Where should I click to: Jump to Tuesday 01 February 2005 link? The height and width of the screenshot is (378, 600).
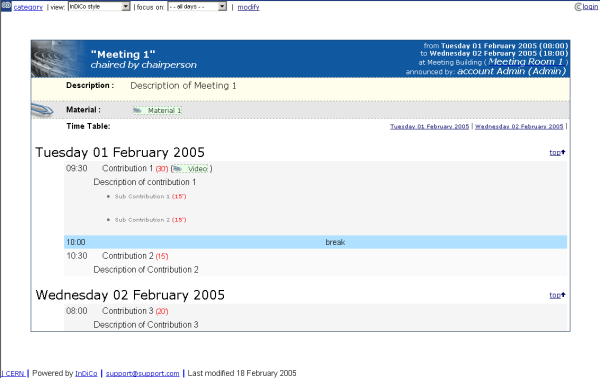(x=429, y=127)
